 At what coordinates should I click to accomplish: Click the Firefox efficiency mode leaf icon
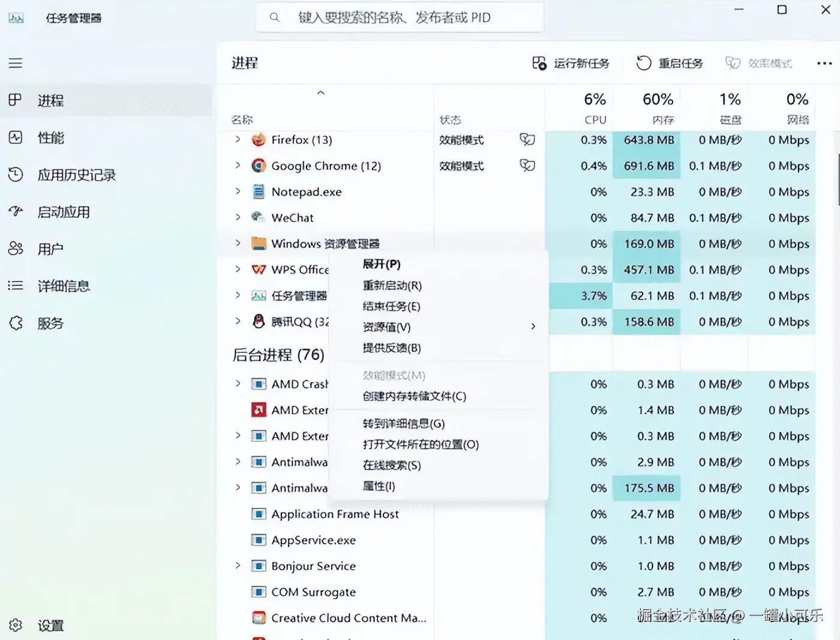527,140
